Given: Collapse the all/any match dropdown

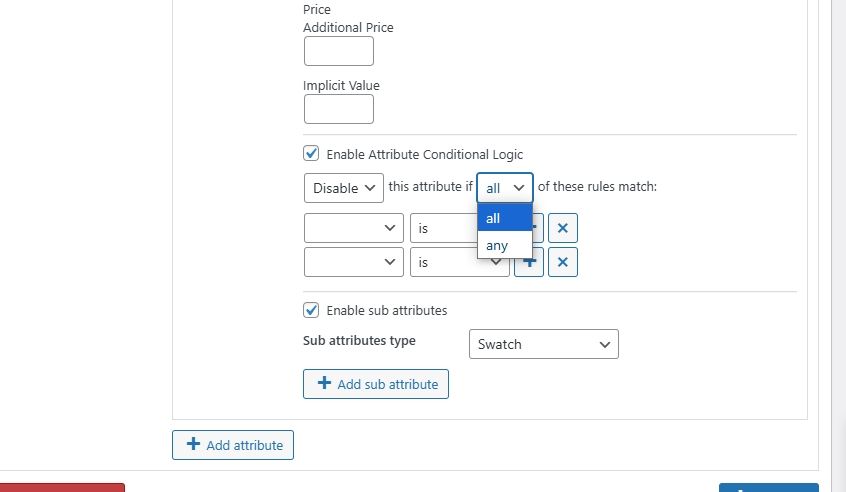Looking at the screenshot, I should pos(505,188).
